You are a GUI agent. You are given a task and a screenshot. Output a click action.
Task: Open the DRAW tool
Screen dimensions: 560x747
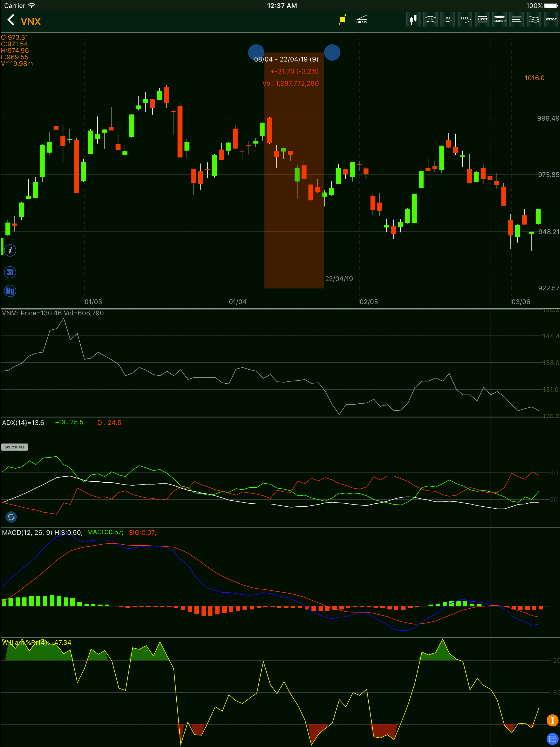tap(362, 20)
